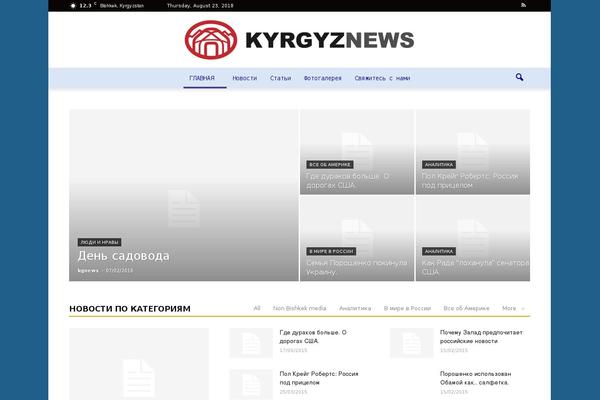
Task: Click the RSS feed icon in top bar
Action: [x=523, y=5]
